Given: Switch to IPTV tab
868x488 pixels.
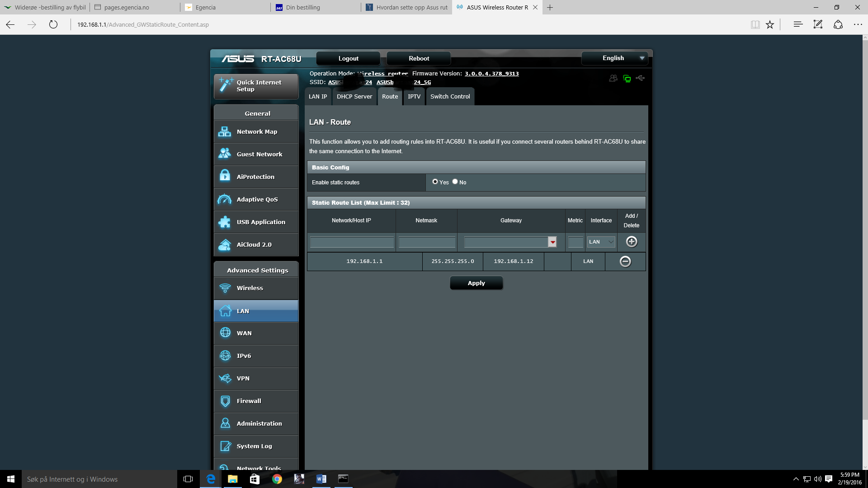Looking at the screenshot, I should click(x=414, y=96).
